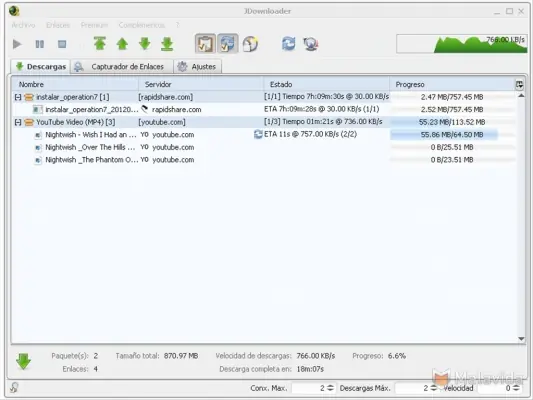This screenshot has height=400, width=533.
Task: Open the Complementos menu
Action: point(142,25)
